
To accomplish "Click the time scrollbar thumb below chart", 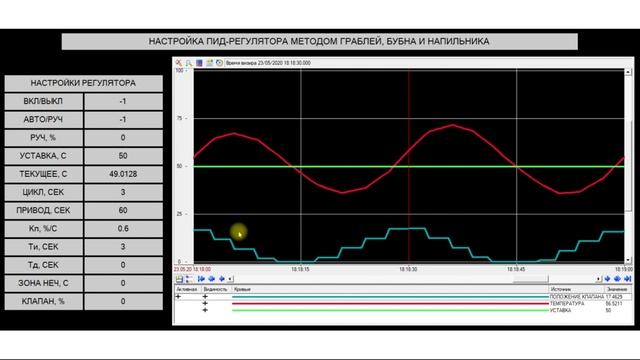I will click(531, 279).
